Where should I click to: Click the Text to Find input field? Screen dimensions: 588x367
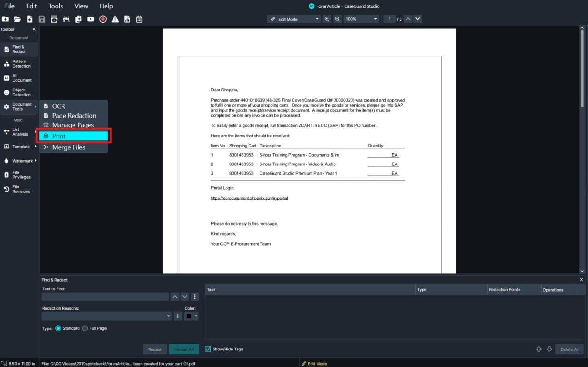[x=105, y=297]
